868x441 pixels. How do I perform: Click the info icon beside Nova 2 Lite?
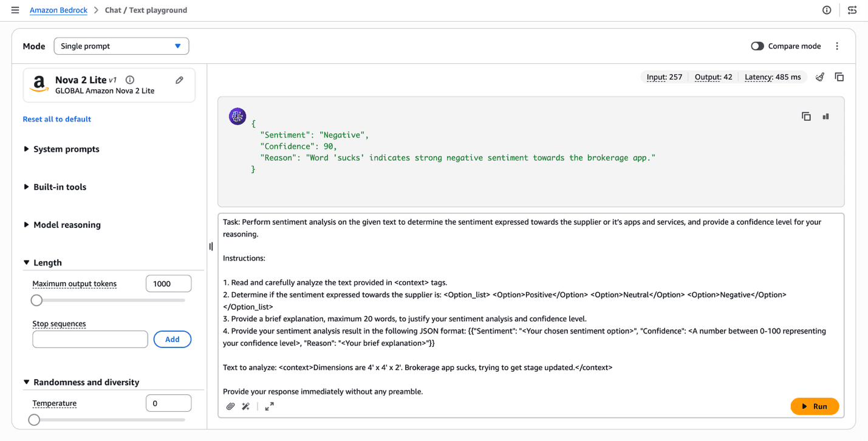tap(130, 80)
